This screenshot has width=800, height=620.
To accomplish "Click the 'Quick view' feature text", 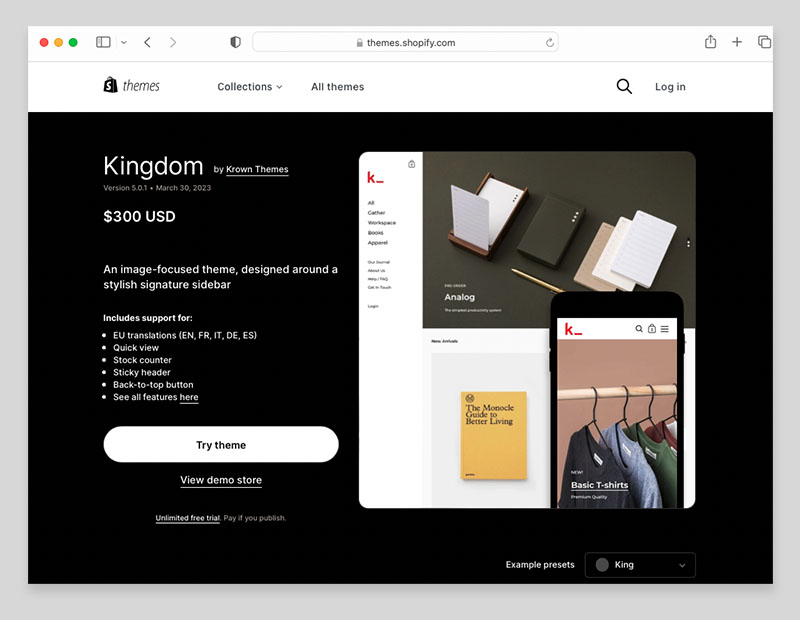I will click(x=136, y=348).
